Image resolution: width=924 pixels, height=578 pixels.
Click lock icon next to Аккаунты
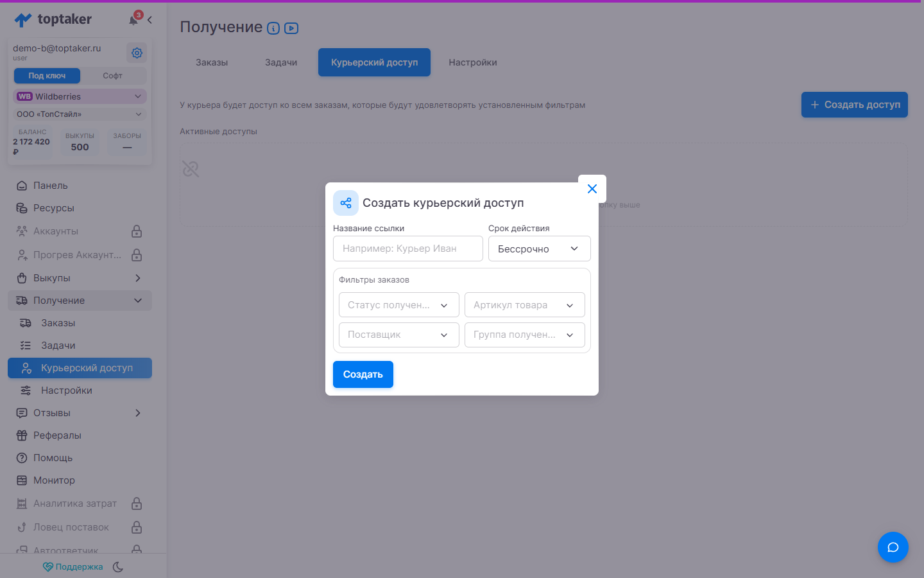(137, 231)
